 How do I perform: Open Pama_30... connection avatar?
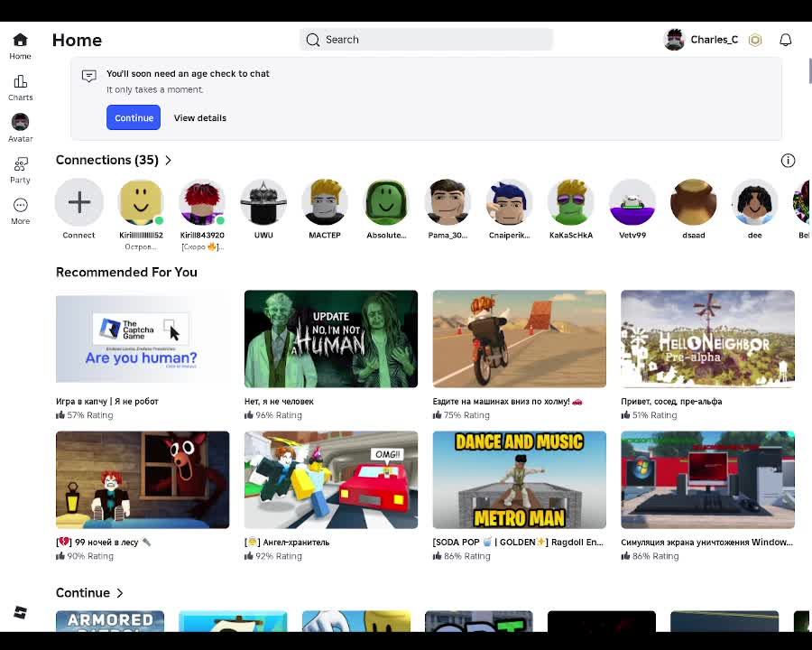coord(448,202)
